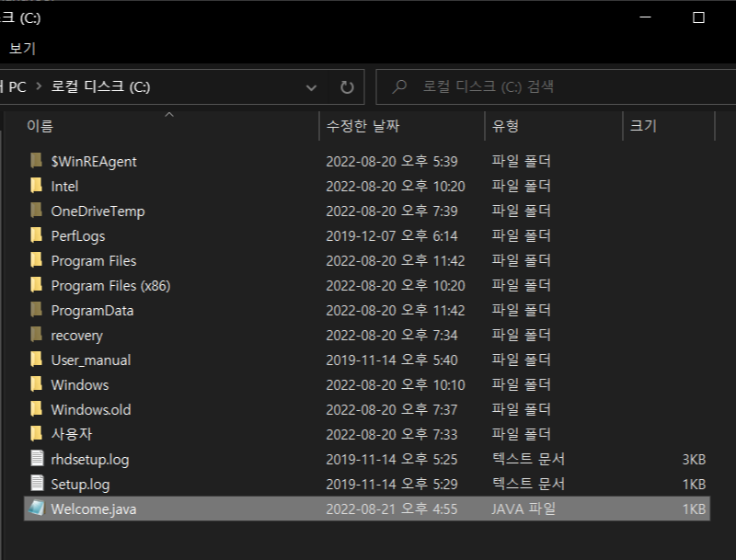Click the 2022-08-20 오후 7:33 date cell
The height and width of the screenshot is (560, 736).
(x=392, y=434)
